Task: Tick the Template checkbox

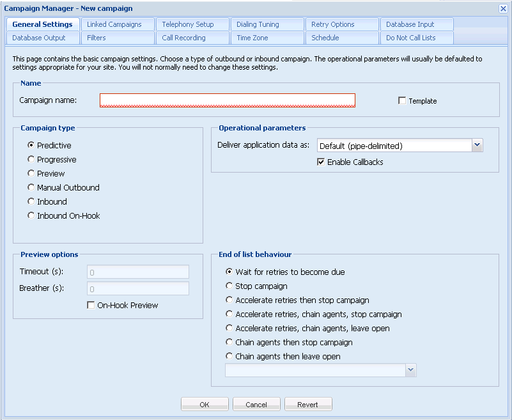Action: click(402, 100)
